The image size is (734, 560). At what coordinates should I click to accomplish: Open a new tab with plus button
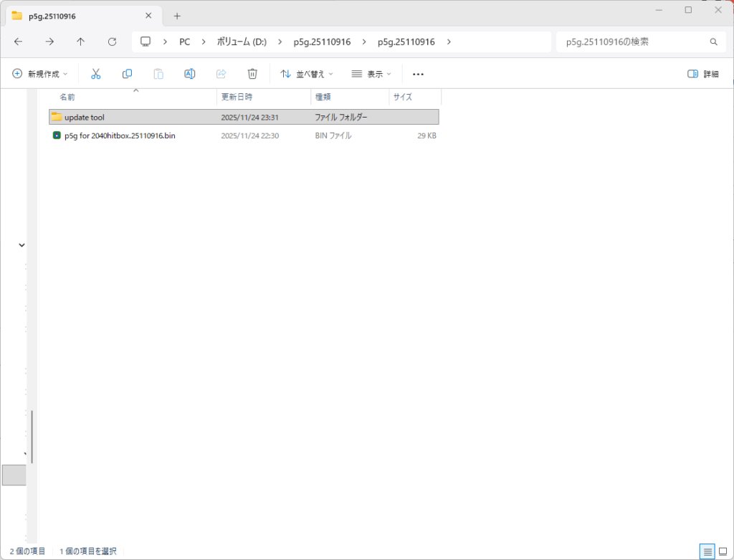tap(177, 16)
